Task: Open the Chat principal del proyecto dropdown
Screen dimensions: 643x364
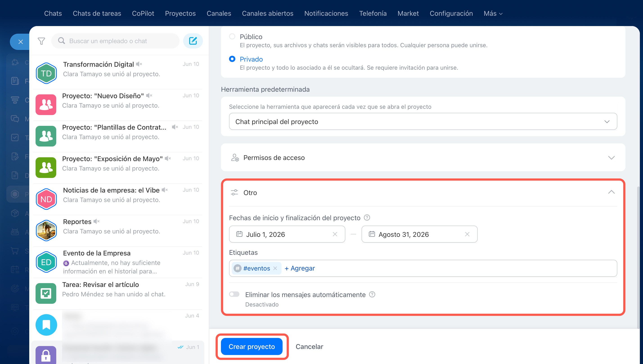Action: coord(423,122)
